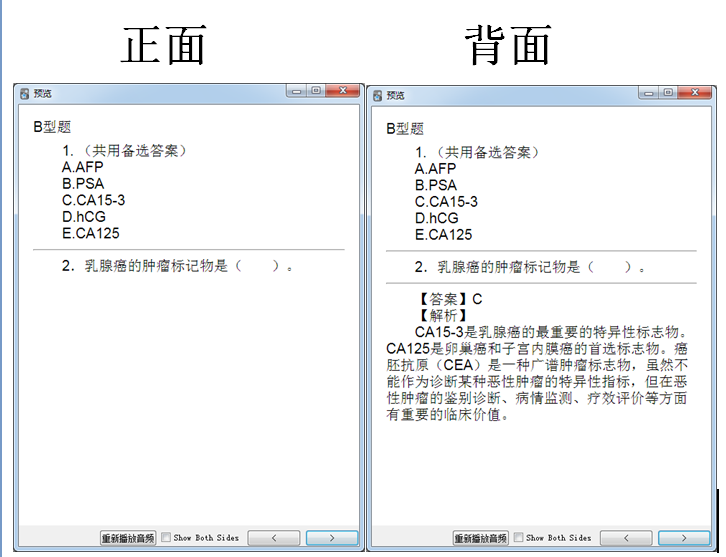Screen dimensions: 726x557
Task: Enable Show Both Sides in the right preview window
Action: (x=519, y=537)
